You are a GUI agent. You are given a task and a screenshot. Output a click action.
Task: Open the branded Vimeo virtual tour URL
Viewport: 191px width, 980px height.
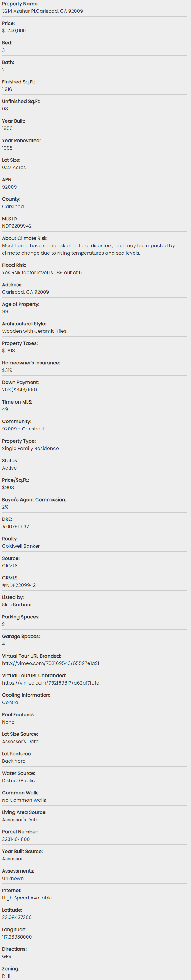pyautogui.click(x=51, y=663)
